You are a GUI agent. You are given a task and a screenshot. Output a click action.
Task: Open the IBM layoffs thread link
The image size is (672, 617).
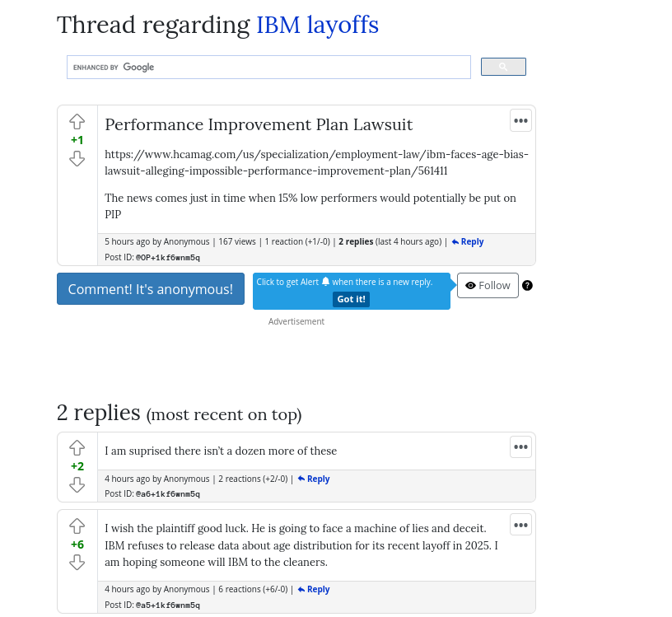(x=317, y=25)
